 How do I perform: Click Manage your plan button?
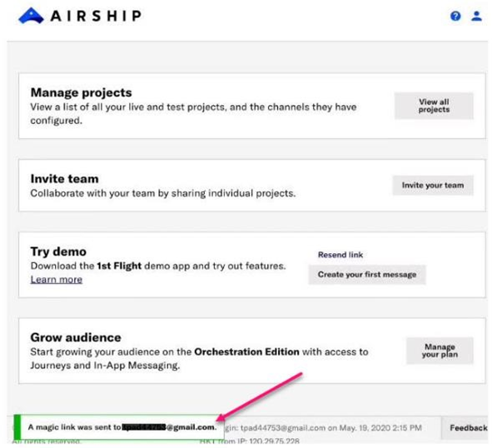[x=440, y=351]
